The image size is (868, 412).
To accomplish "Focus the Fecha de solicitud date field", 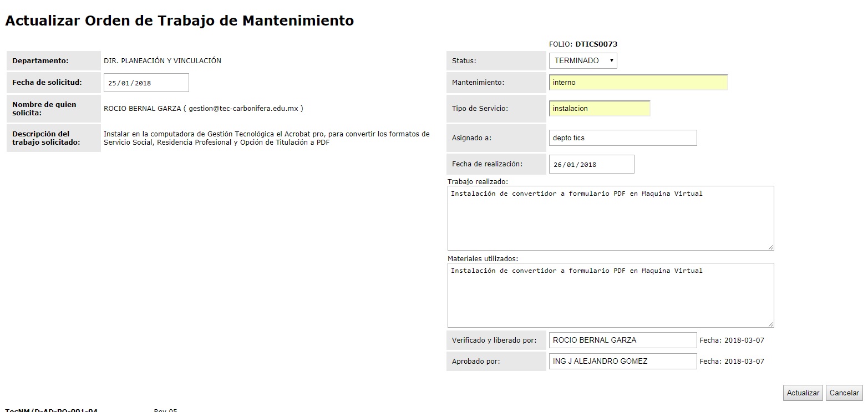I will coord(146,83).
